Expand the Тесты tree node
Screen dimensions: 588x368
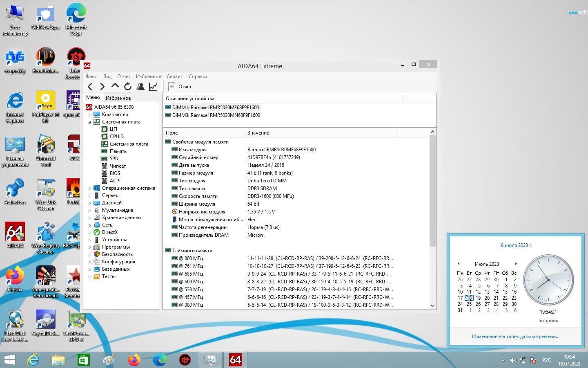point(89,276)
